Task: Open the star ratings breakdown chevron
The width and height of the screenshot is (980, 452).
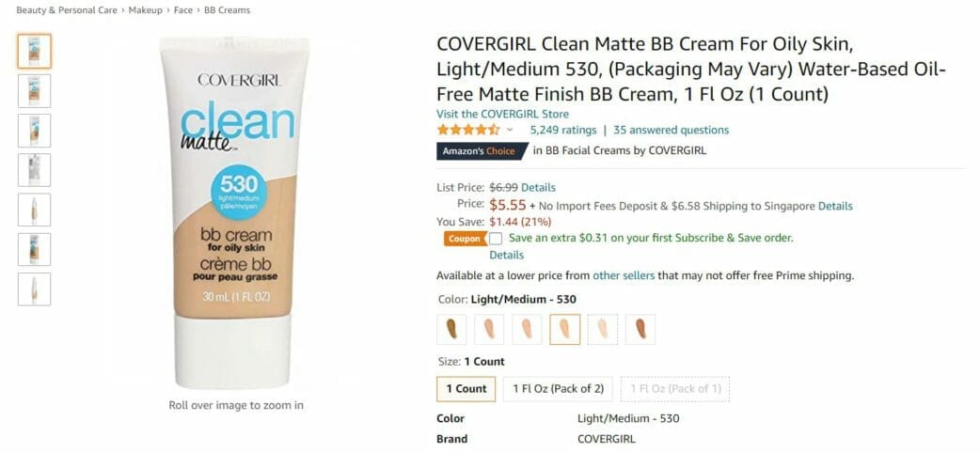Action: pyautogui.click(x=510, y=130)
